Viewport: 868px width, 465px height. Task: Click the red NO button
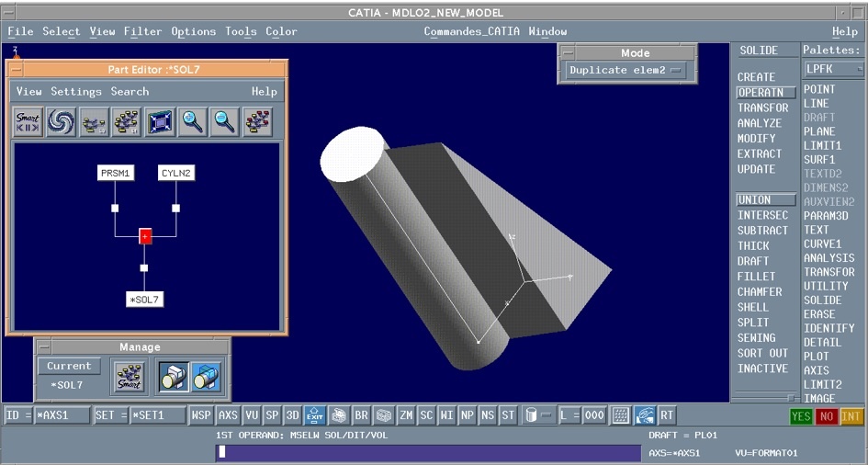point(826,416)
